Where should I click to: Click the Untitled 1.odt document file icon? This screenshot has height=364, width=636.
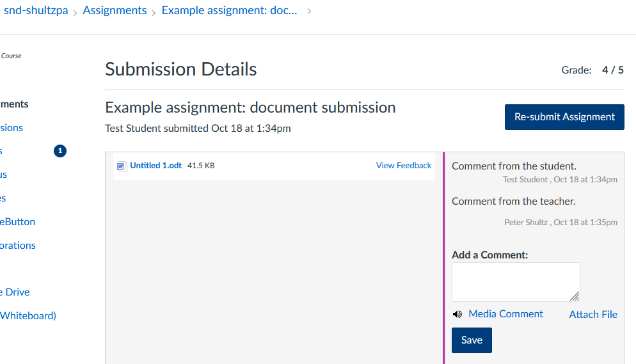click(x=122, y=166)
